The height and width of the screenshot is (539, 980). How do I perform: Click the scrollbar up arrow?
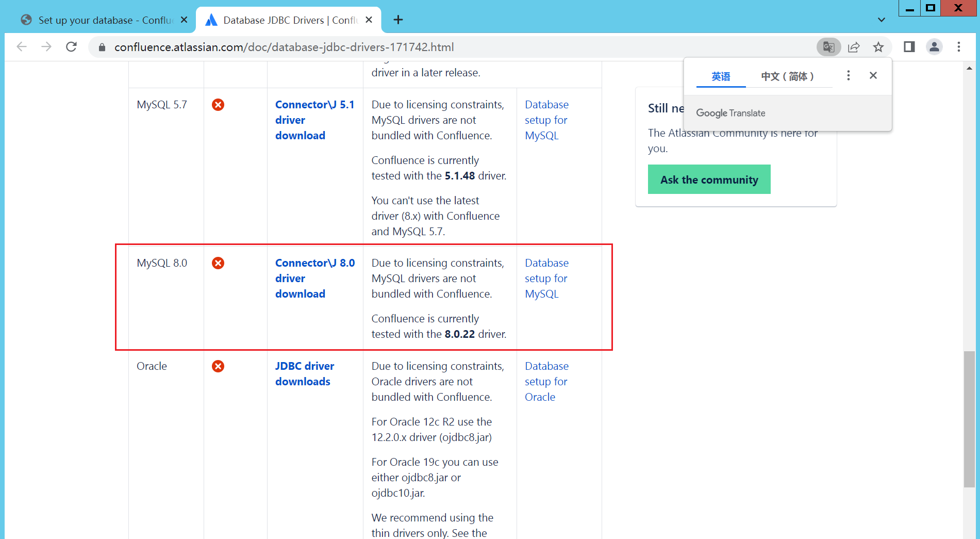pos(969,68)
